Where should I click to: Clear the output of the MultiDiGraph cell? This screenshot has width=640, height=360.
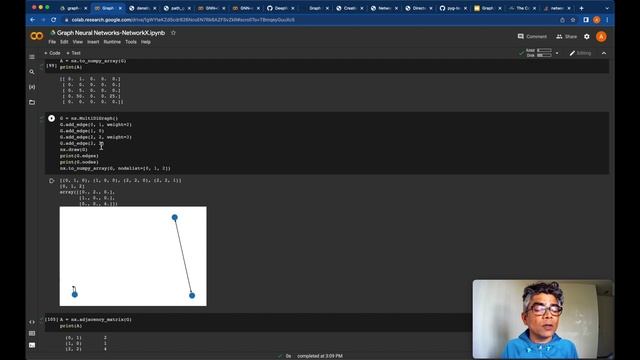51,180
